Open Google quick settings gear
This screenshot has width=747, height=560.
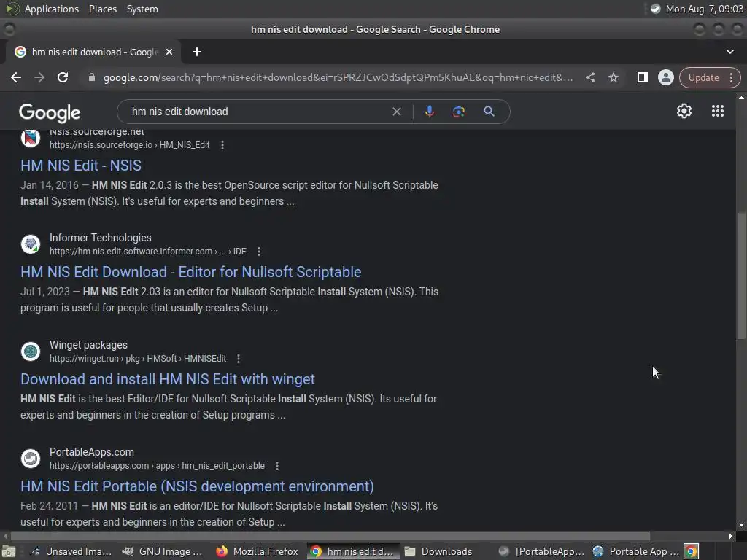point(684,111)
